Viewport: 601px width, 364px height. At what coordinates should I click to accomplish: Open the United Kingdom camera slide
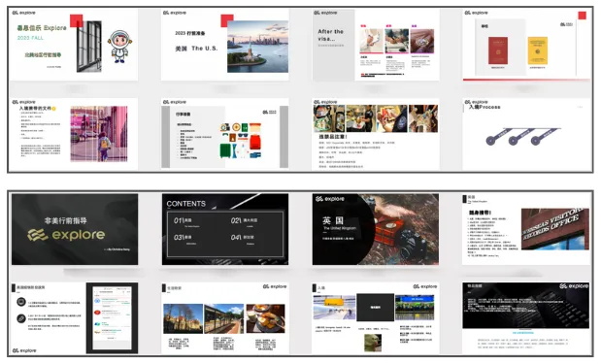[x=376, y=229]
